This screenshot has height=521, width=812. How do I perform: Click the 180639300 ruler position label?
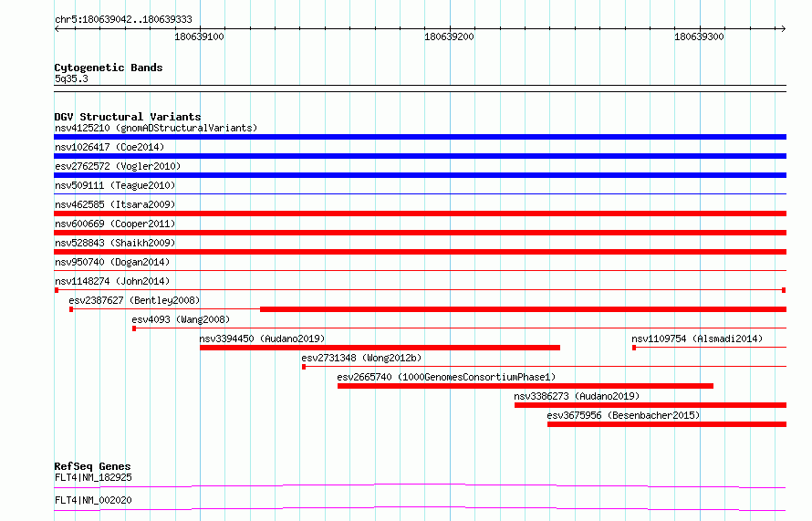699,36
